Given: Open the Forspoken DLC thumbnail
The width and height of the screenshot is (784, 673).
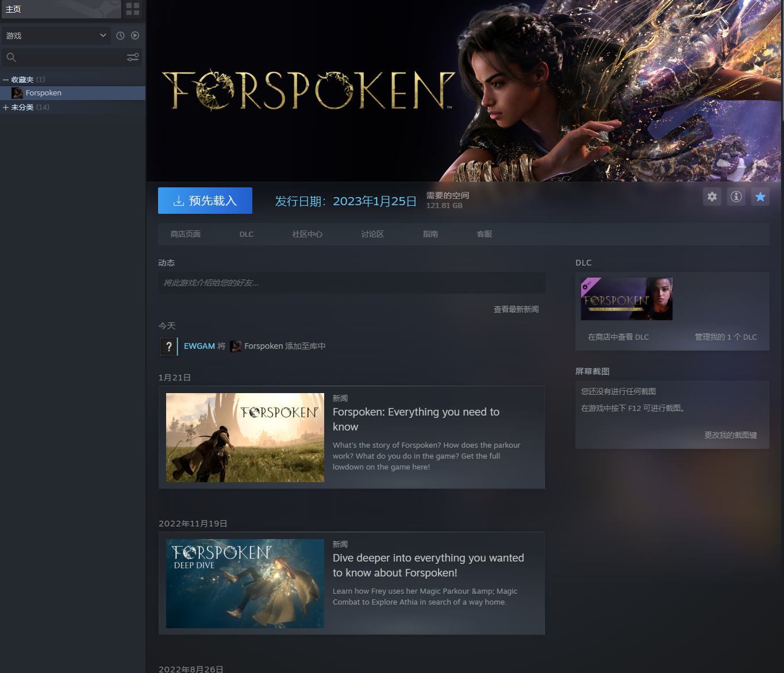Looking at the screenshot, I should tap(627, 299).
